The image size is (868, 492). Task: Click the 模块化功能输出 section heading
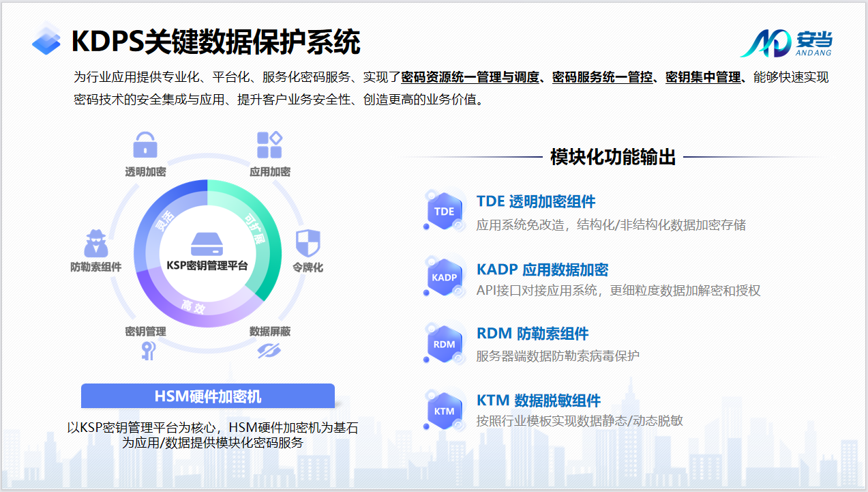tap(613, 157)
